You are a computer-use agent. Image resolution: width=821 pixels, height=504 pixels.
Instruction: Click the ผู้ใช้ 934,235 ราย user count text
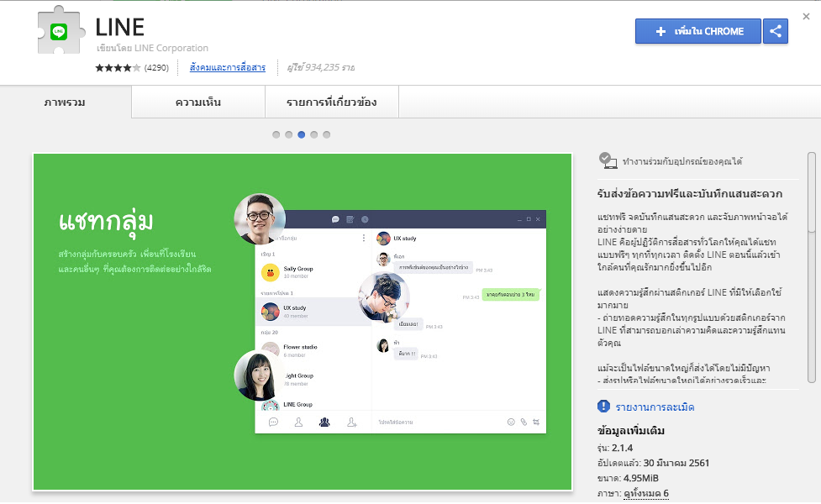point(320,67)
